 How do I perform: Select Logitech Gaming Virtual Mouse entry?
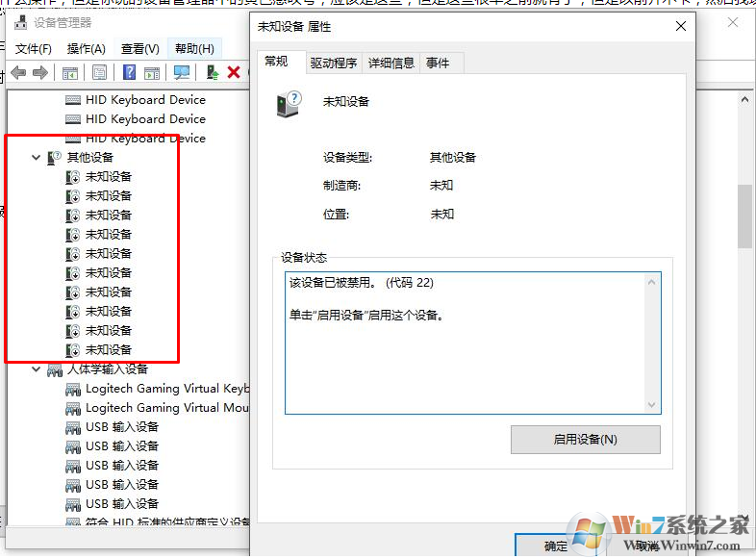(x=167, y=408)
